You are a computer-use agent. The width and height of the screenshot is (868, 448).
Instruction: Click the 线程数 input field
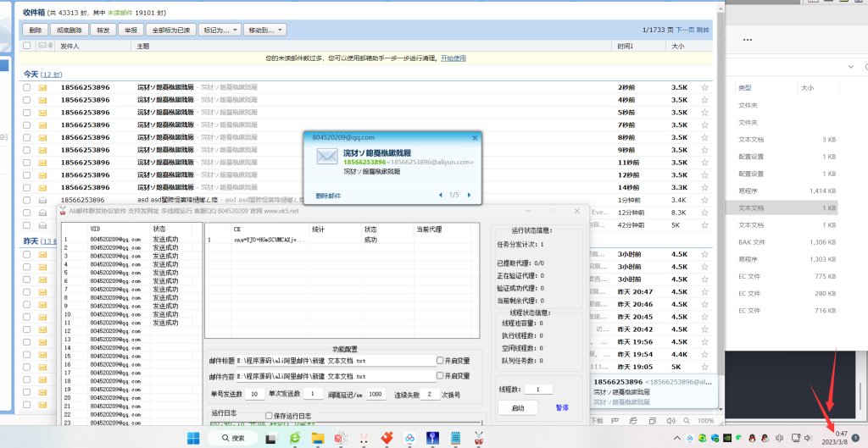tap(537, 389)
